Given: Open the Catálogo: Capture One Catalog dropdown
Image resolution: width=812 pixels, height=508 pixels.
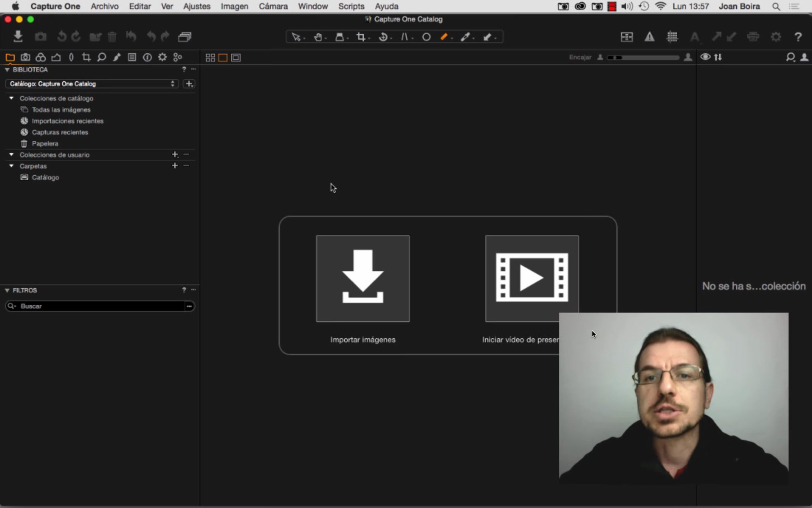Looking at the screenshot, I should tap(92, 84).
